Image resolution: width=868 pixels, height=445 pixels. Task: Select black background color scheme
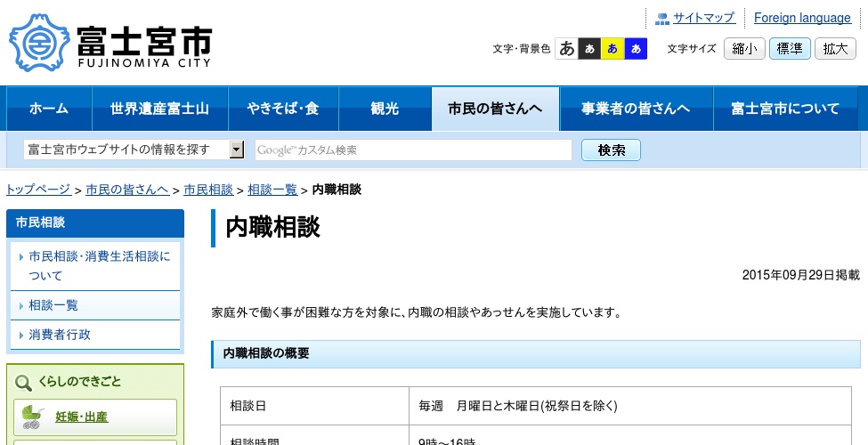point(589,49)
